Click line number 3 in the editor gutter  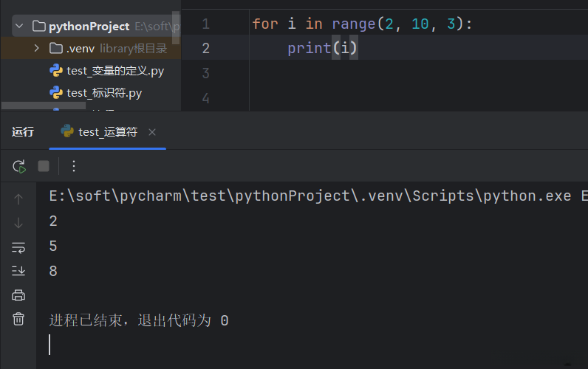point(205,73)
